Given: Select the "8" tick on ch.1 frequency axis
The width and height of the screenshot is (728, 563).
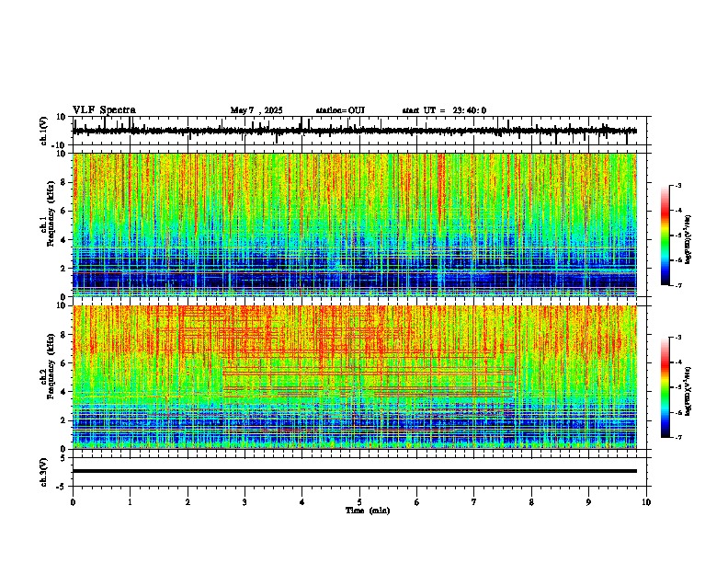Looking at the screenshot, I should (x=63, y=182).
